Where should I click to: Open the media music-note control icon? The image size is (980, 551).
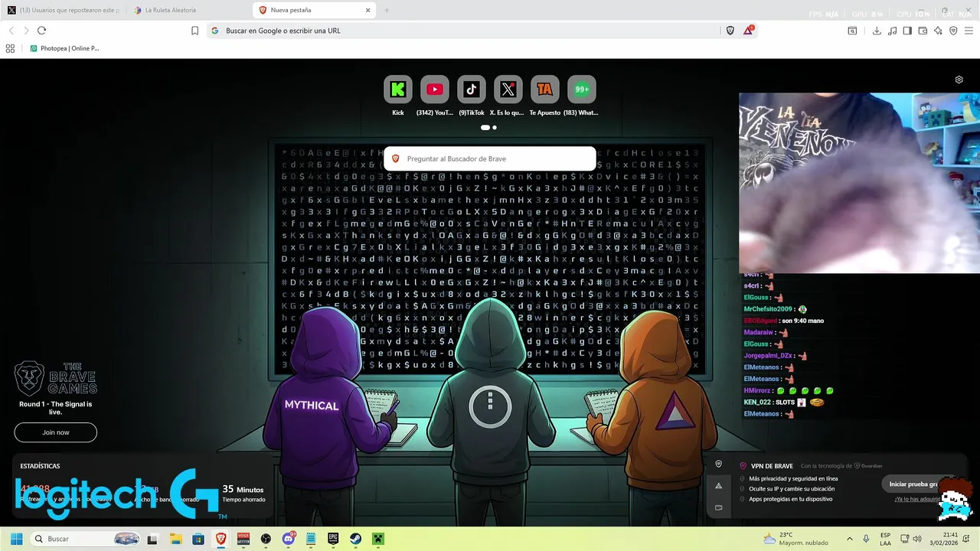(x=892, y=31)
